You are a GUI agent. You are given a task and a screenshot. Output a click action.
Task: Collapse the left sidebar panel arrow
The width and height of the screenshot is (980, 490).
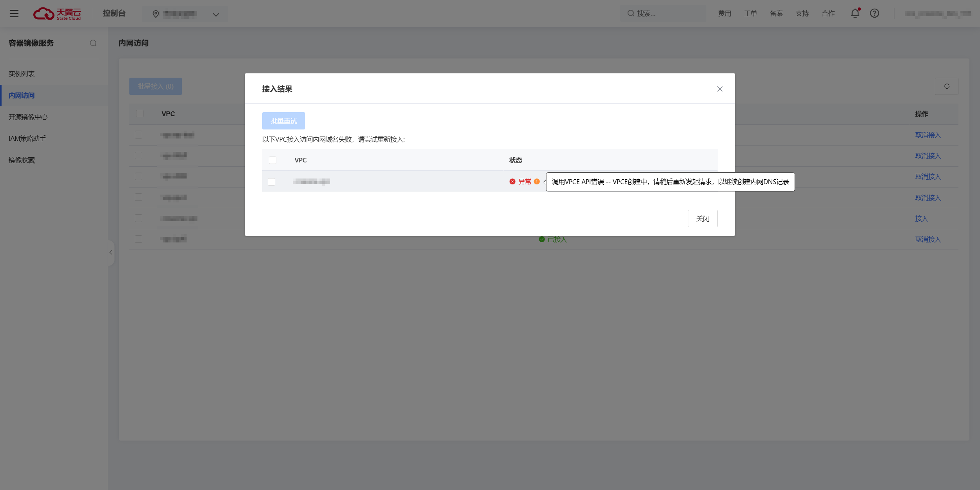(x=111, y=252)
